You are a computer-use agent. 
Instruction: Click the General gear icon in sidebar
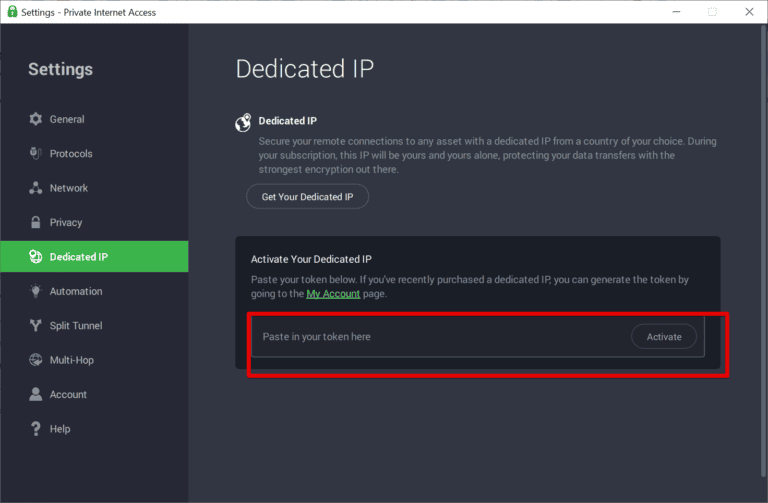(x=35, y=119)
